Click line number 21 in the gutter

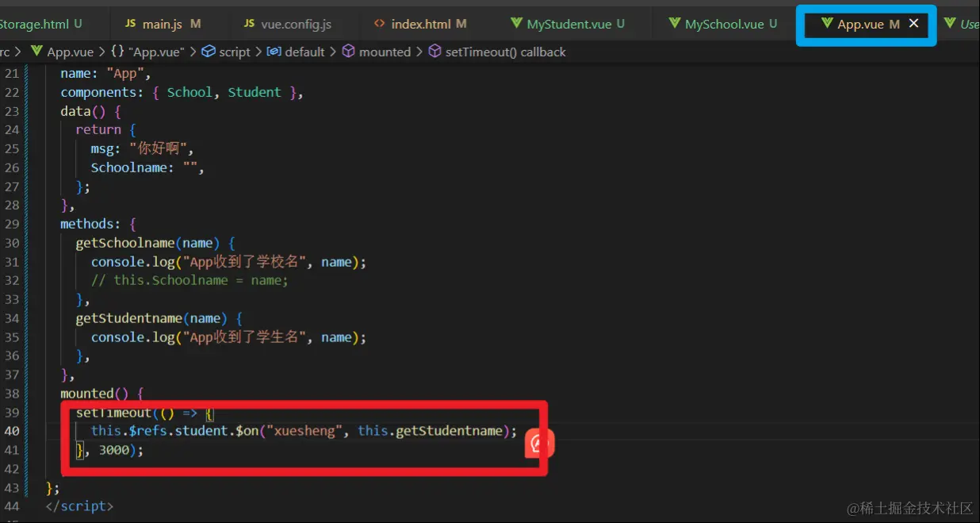coord(11,73)
